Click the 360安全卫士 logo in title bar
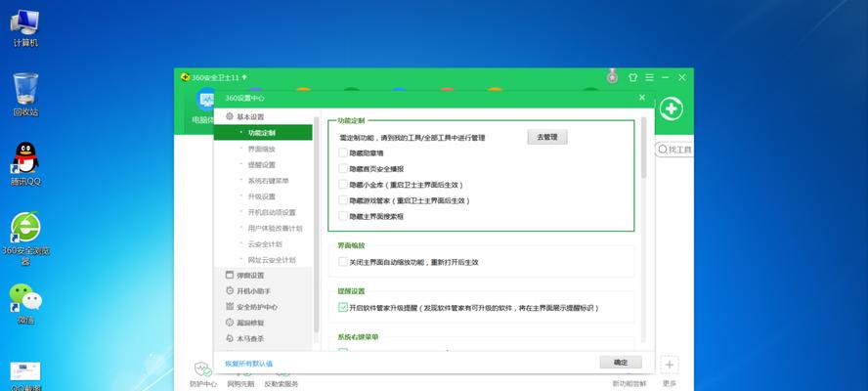Image resolution: width=868 pixels, height=391 pixels. [x=185, y=77]
